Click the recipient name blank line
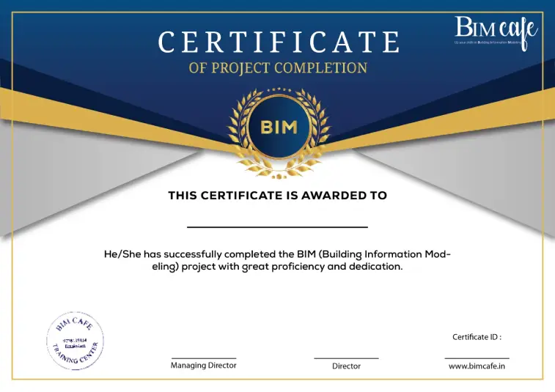555x392 pixels. (x=277, y=227)
